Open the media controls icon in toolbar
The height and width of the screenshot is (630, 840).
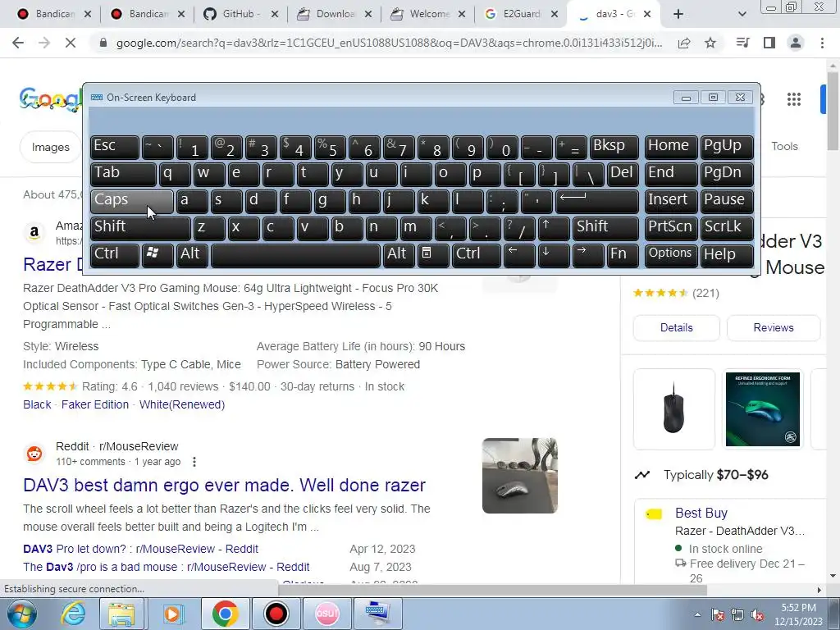(x=743, y=43)
